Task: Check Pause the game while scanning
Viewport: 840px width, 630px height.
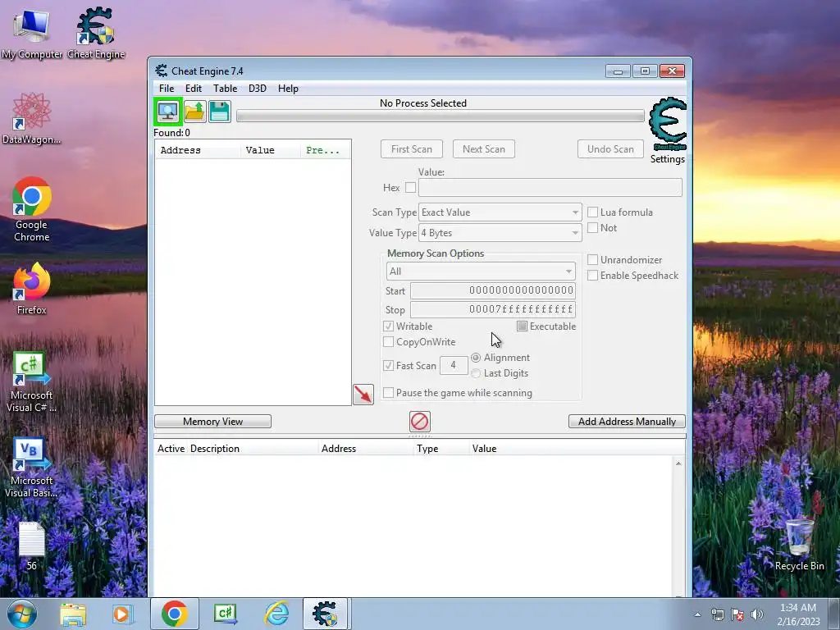Action: (x=388, y=393)
